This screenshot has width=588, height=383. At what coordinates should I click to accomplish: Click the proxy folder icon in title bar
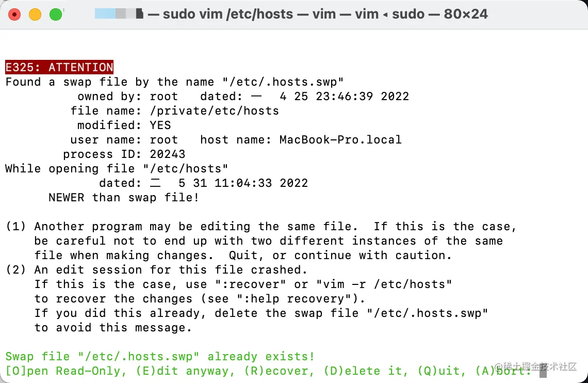[139, 14]
